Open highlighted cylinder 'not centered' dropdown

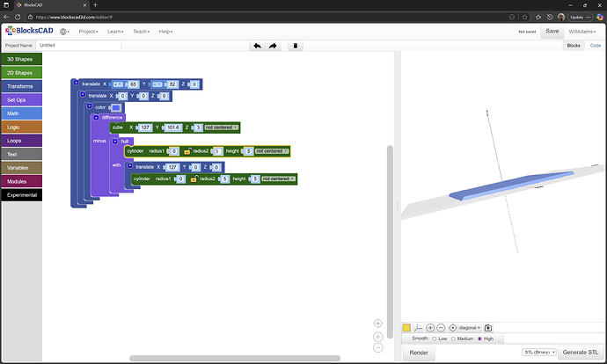tap(272, 151)
